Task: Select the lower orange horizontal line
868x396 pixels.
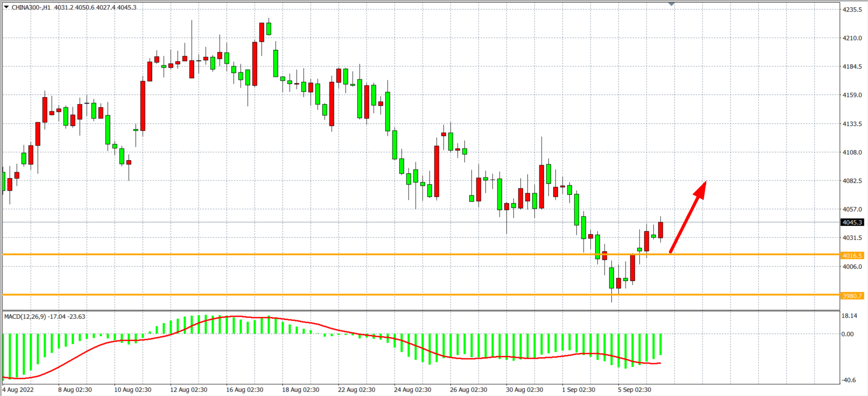Action: tap(367, 295)
